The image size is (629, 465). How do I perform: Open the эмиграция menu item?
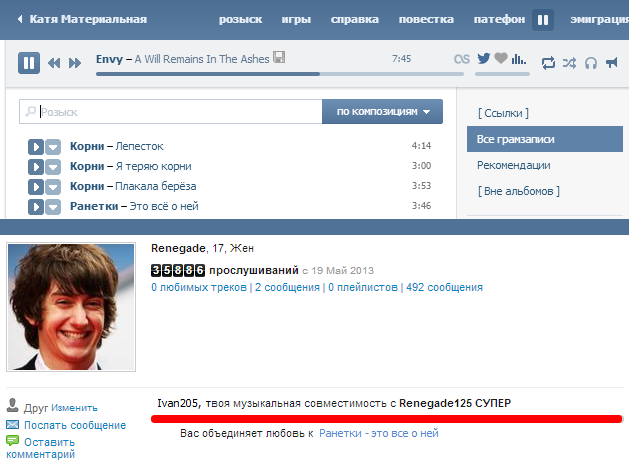(x=599, y=19)
